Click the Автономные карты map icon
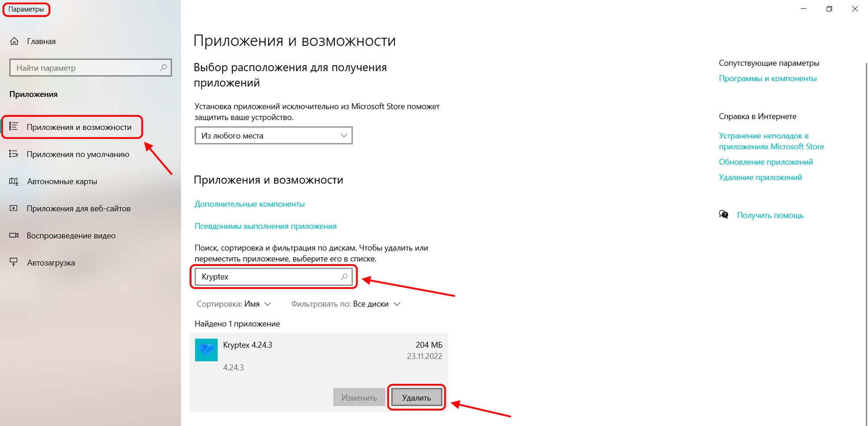Viewport: 868px width, 426px height. (x=14, y=181)
